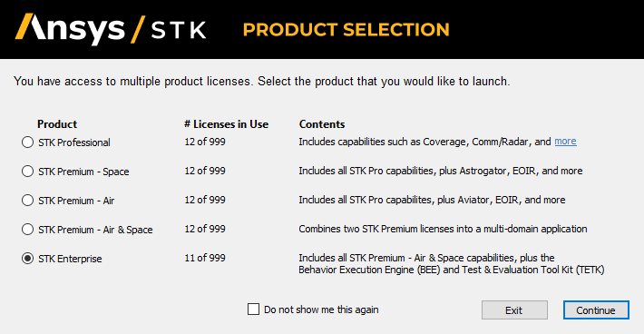Click the Ansys logo in header
The height and width of the screenshot is (334, 644).
[70, 29]
